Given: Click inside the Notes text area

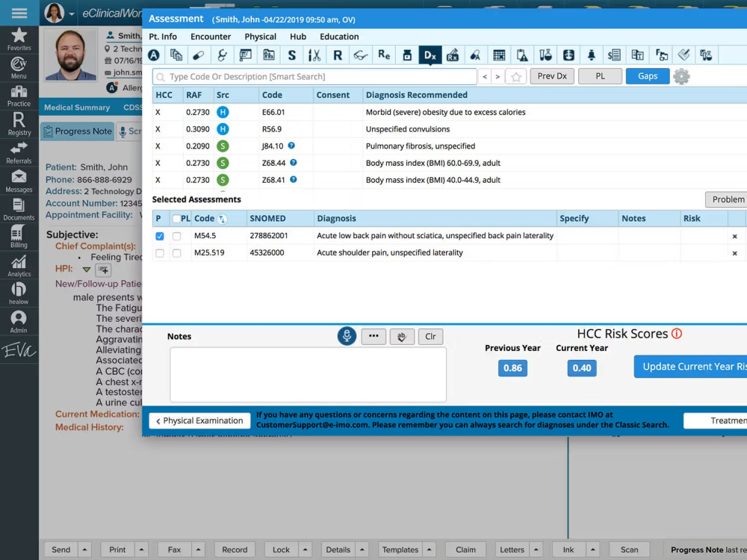Looking at the screenshot, I should 309,374.
